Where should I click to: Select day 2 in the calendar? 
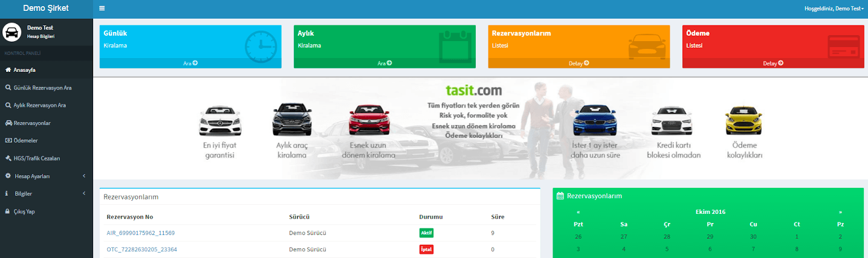840,236
